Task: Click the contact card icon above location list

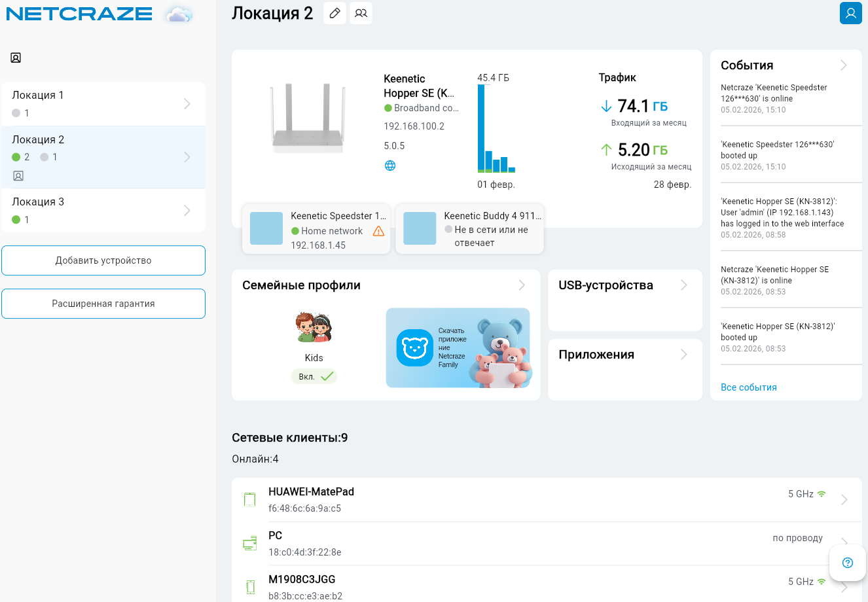Action: tap(16, 58)
